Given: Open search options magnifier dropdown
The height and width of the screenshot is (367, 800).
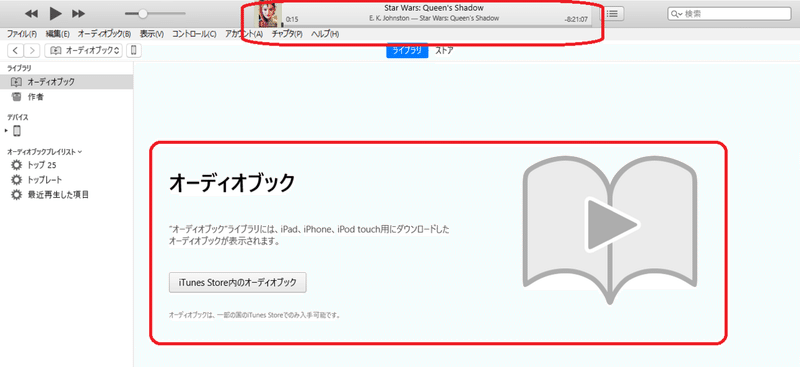Looking at the screenshot, I should 677,14.
